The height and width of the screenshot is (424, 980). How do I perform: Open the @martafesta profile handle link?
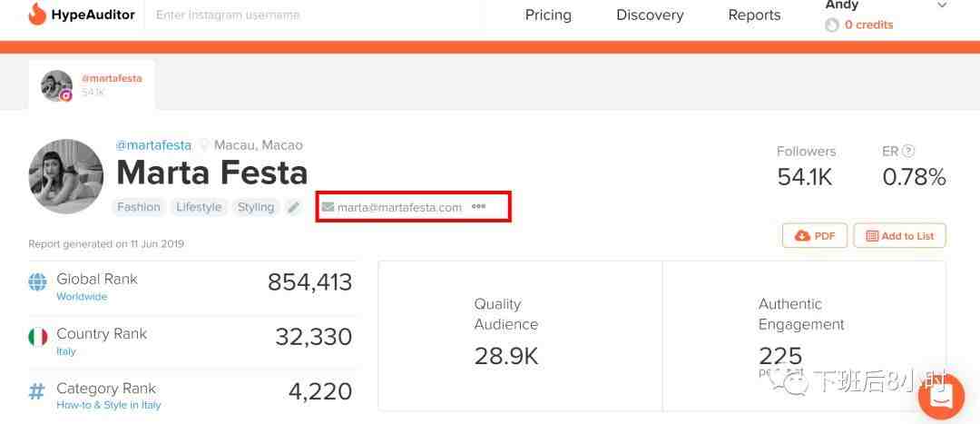(153, 145)
